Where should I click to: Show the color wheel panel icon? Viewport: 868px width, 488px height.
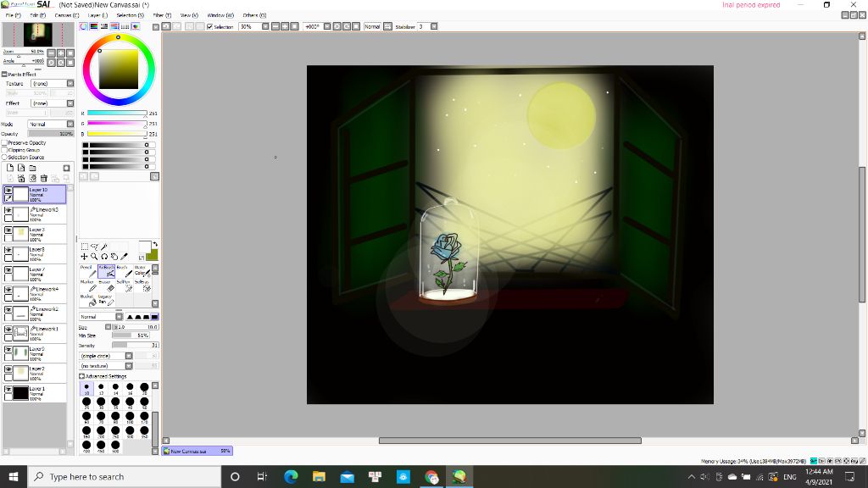[x=84, y=26]
